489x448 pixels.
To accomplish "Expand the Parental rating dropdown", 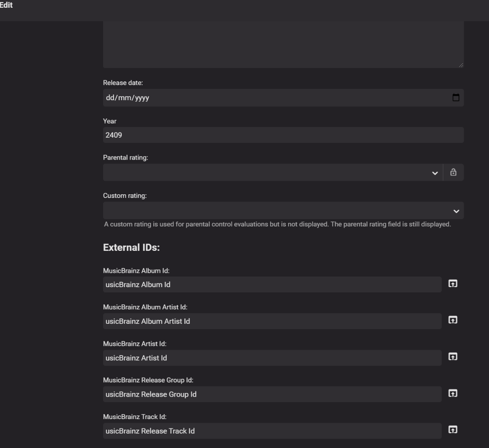I will click(x=272, y=173).
